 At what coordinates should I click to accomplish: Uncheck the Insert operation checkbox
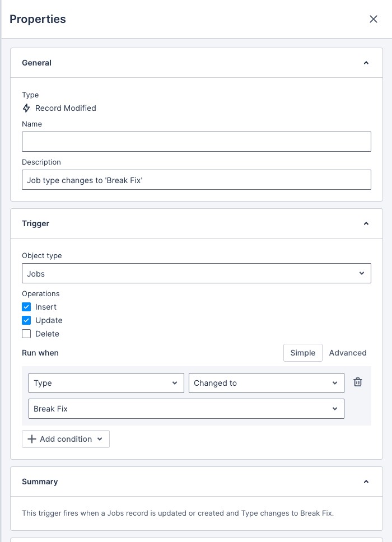26,307
